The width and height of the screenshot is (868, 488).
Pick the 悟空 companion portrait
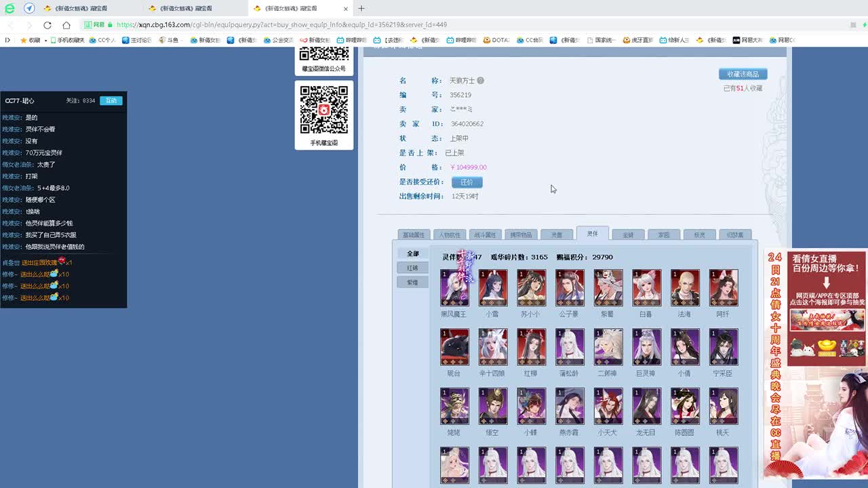[493, 406]
